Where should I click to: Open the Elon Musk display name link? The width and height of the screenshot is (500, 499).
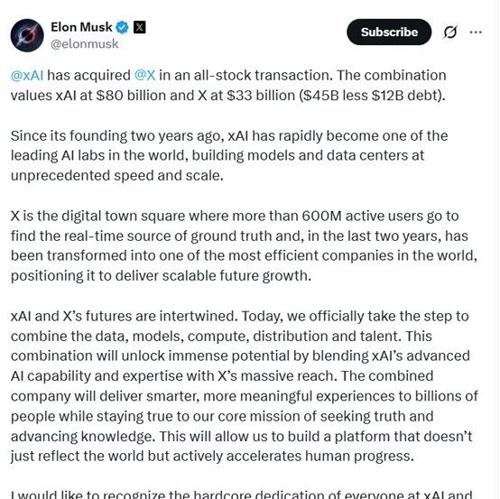(81, 27)
